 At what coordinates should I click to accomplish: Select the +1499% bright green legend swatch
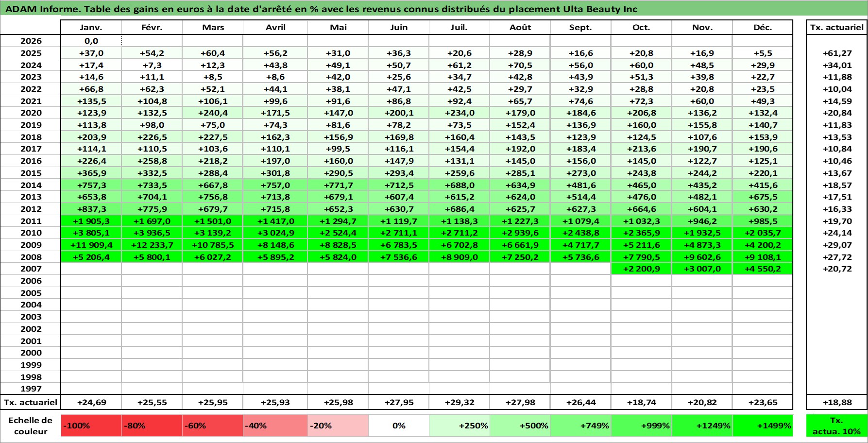763,426
